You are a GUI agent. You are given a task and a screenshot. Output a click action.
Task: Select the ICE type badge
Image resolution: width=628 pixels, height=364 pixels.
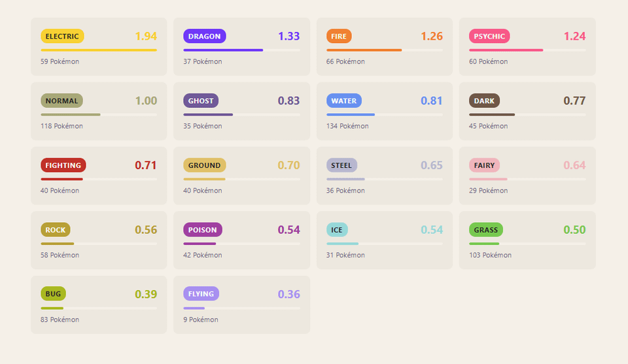pyautogui.click(x=337, y=230)
